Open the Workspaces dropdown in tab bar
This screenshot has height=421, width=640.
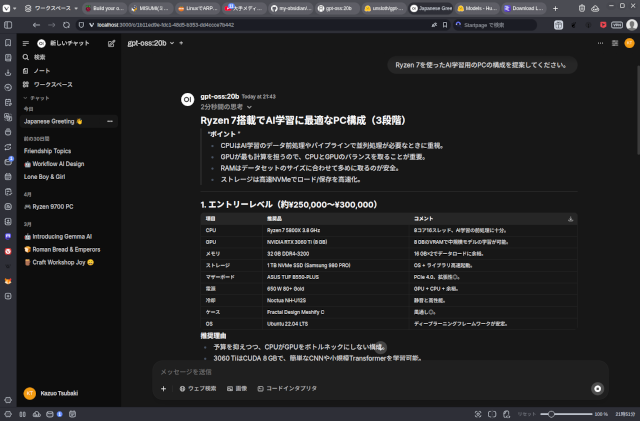tap(51, 8)
